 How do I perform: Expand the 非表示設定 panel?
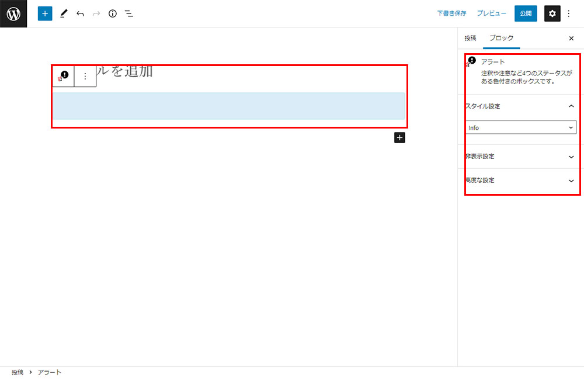pos(571,157)
